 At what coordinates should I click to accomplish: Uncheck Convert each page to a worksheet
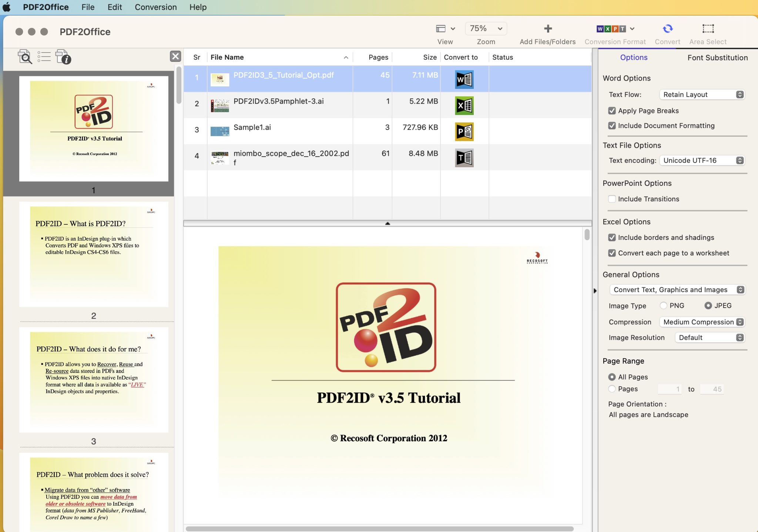point(613,253)
